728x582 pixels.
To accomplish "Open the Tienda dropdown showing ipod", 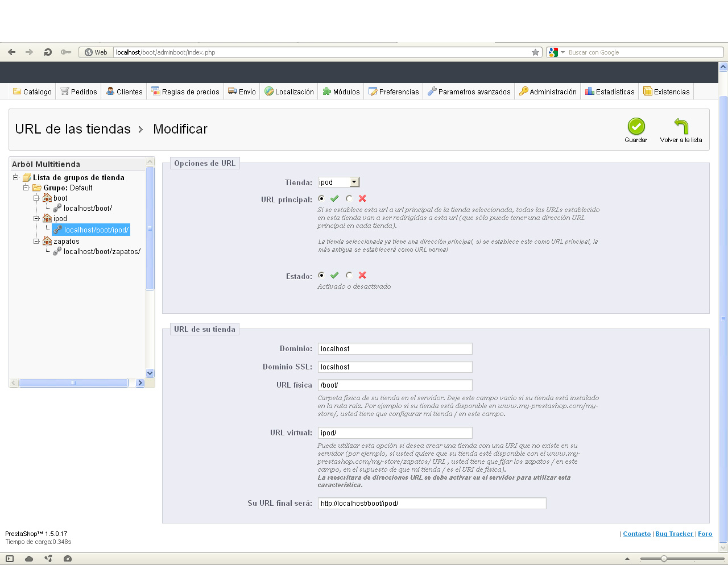I will point(338,182).
